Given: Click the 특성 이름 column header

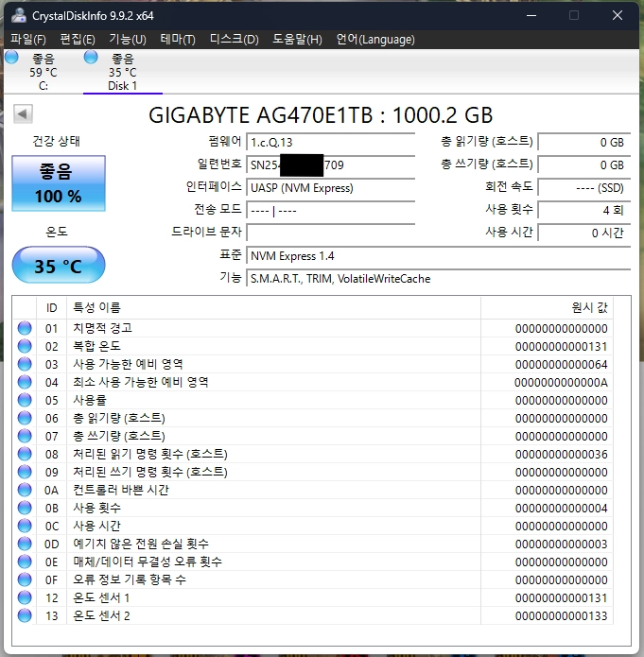Looking at the screenshot, I should tap(273, 308).
